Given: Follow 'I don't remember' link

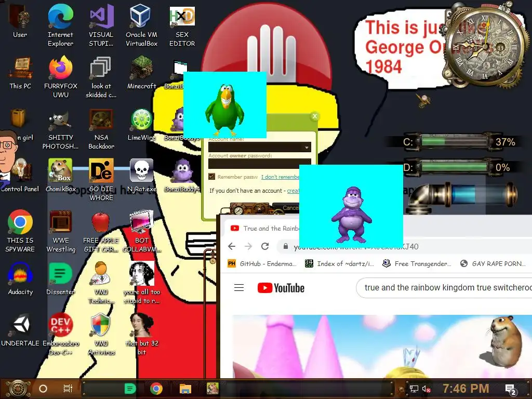Looking at the screenshot, I should [280, 177].
